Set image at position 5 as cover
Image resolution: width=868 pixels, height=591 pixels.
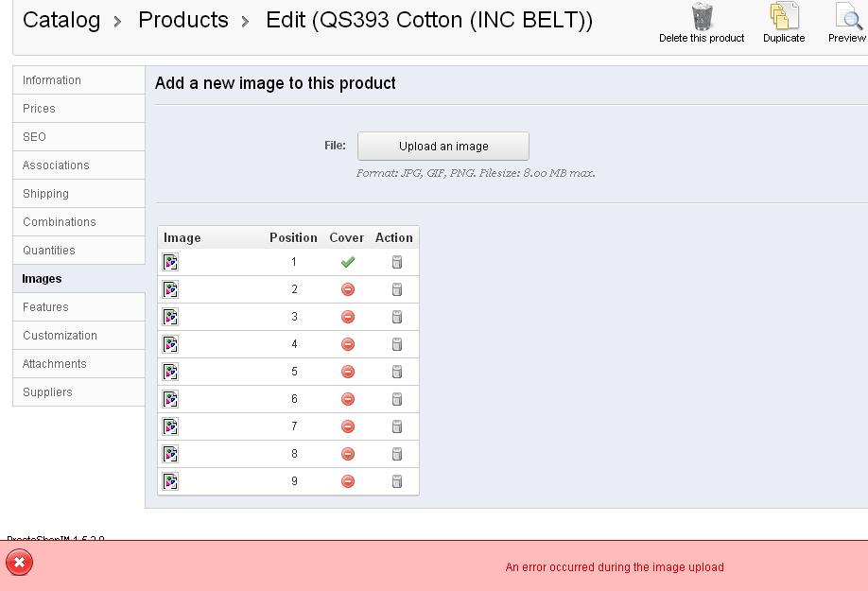pos(348,372)
